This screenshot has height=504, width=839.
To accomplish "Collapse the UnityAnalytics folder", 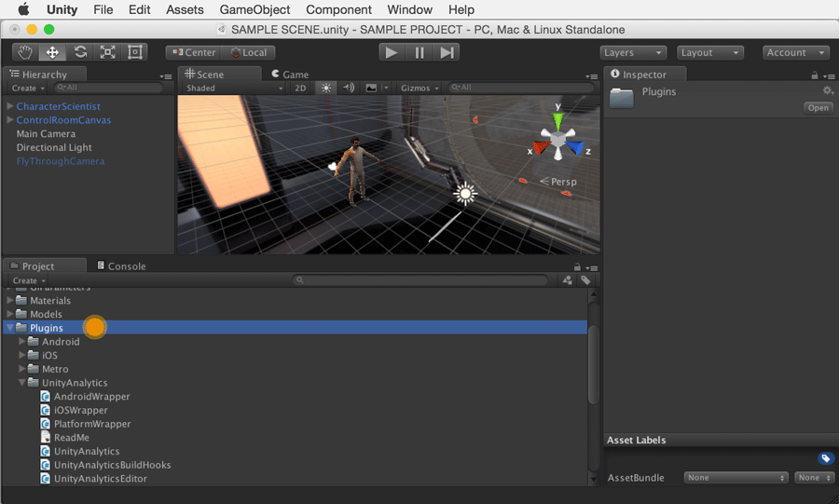I will point(22,383).
